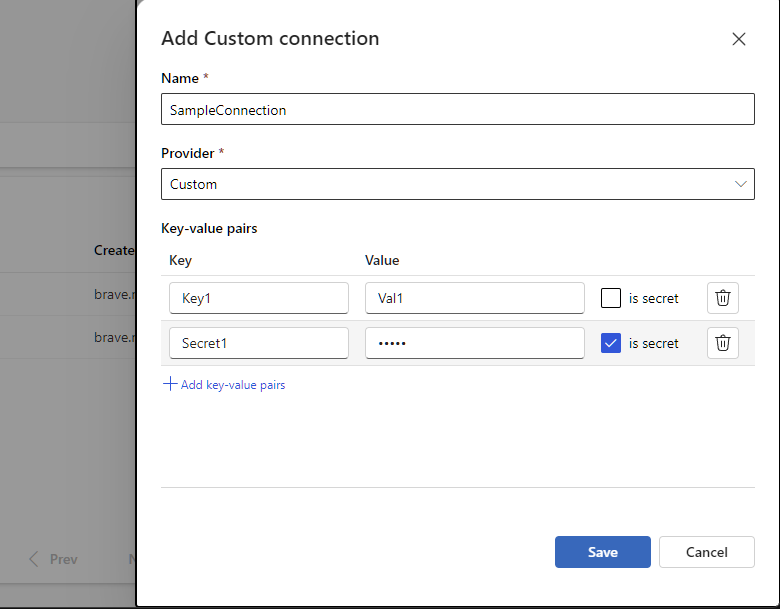Click the Key1 key input field
The width and height of the screenshot is (780, 609).
click(259, 298)
